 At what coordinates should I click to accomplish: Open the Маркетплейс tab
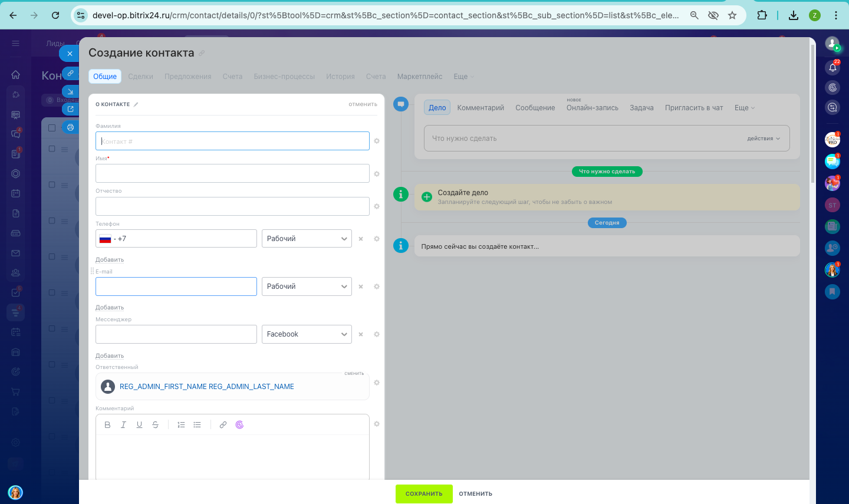pos(419,77)
